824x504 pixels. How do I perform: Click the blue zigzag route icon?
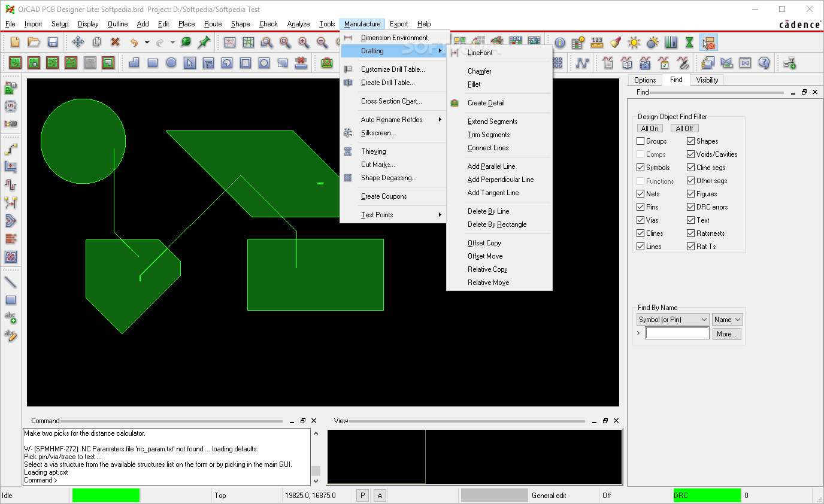click(x=582, y=62)
